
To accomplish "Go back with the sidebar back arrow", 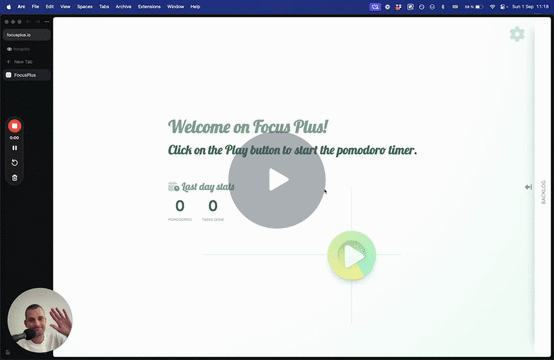I will point(29,22).
